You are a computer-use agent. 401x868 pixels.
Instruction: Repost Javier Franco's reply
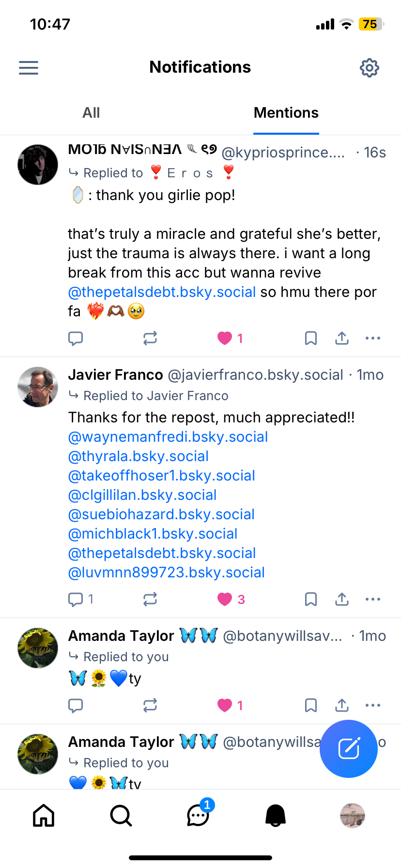(150, 600)
